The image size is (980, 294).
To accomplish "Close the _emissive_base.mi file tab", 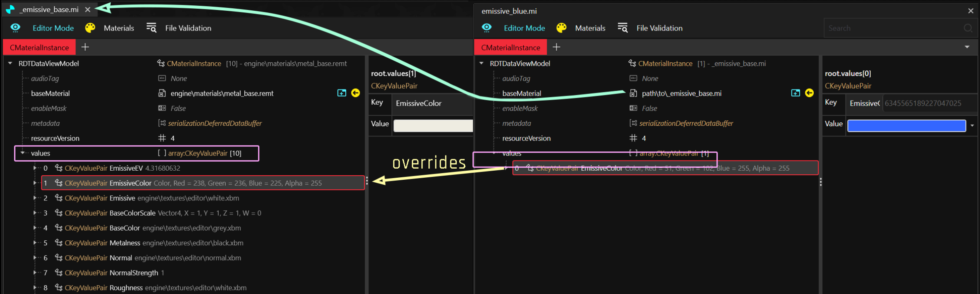I will pos(87,9).
